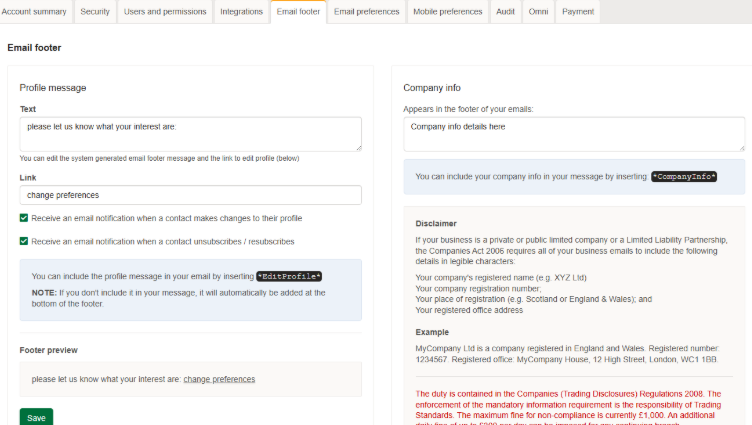Click the 'Example' heading

(x=432, y=332)
